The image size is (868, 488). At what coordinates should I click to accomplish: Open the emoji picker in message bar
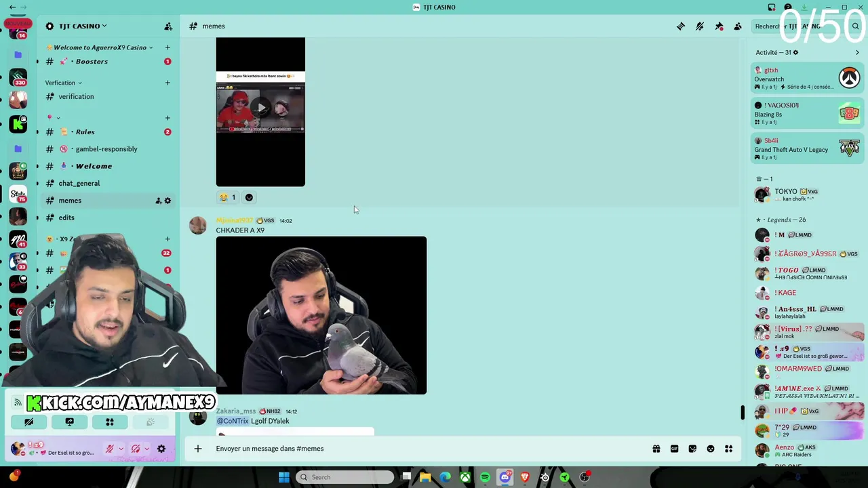(711, 449)
